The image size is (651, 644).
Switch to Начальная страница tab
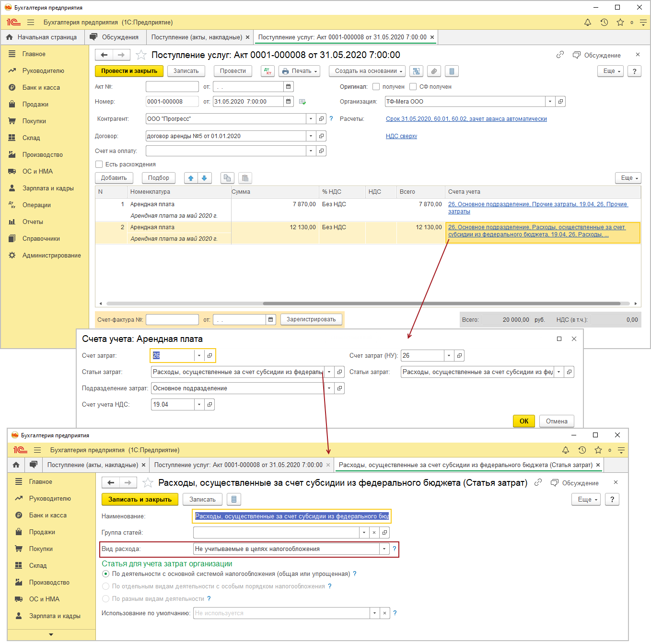pos(42,37)
